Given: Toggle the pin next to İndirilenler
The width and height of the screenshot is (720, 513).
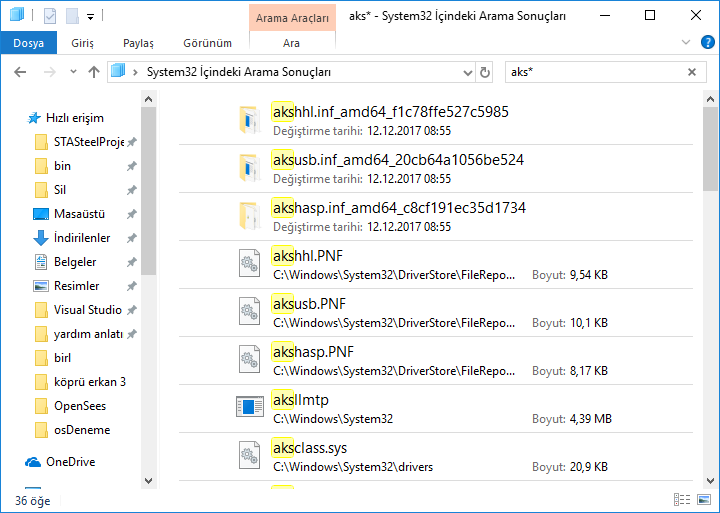Looking at the screenshot, I should pos(131,238).
